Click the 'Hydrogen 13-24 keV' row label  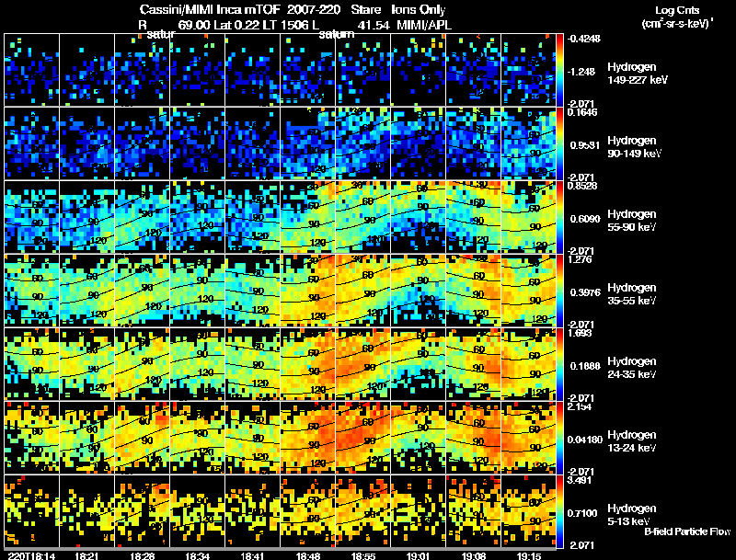(x=632, y=441)
